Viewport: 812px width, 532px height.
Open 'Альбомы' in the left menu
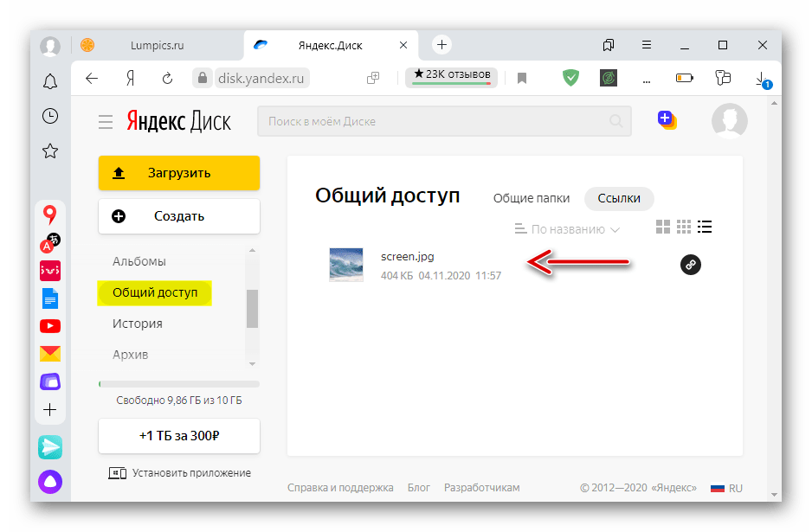click(139, 261)
